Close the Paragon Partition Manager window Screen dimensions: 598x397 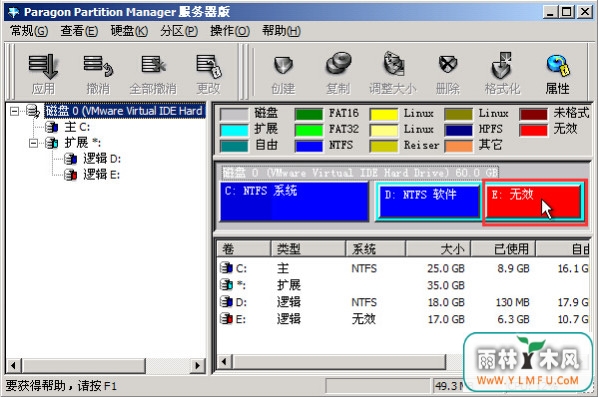tap(584, 12)
